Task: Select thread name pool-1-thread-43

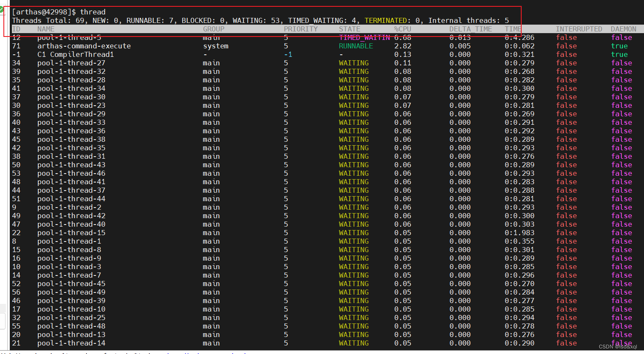Action: pyautogui.click(x=71, y=165)
